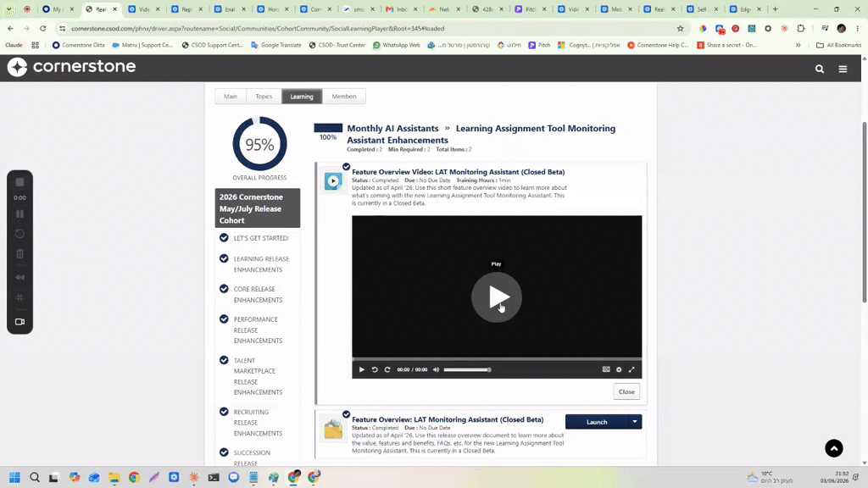
Task: Open Windows taskbar search
Action: pos(34,477)
